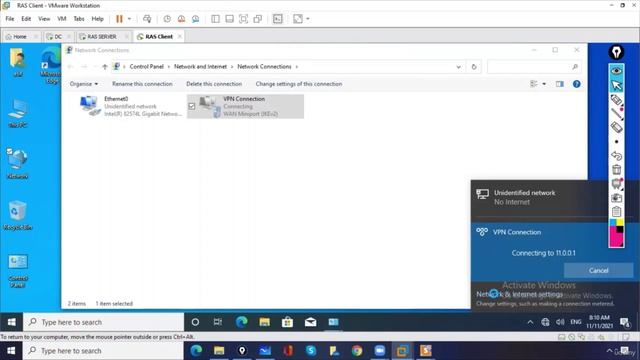Image resolution: width=640 pixels, height=360 pixels.
Task: Toggle the VPN Connection item checkbox
Action: 192,106
